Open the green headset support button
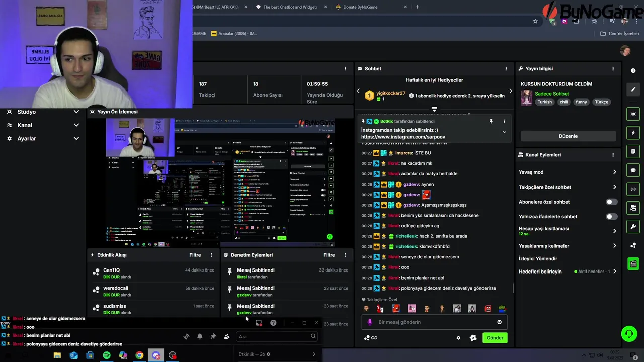Image resolution: width=644 pixels, height=362 pixels. 629,333
